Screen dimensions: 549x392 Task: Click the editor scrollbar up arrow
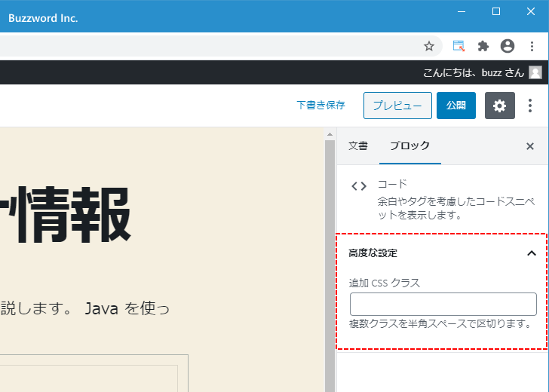[330, 135]
